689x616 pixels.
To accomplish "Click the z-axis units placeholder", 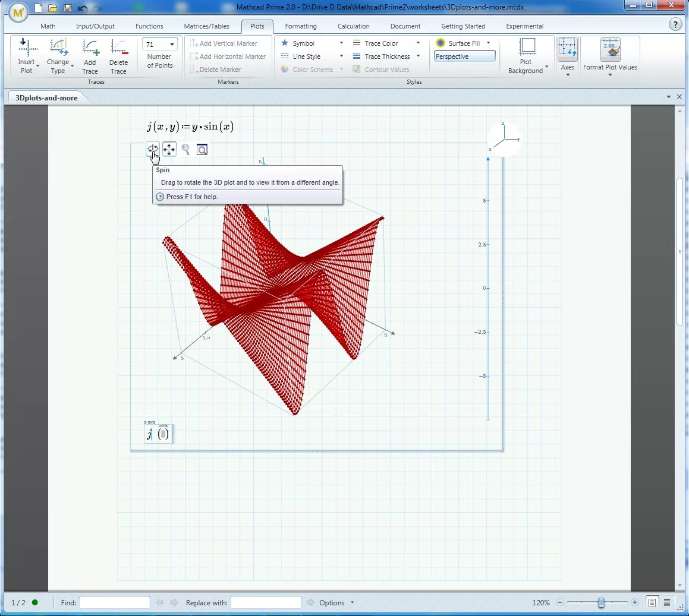I will 163,434.
